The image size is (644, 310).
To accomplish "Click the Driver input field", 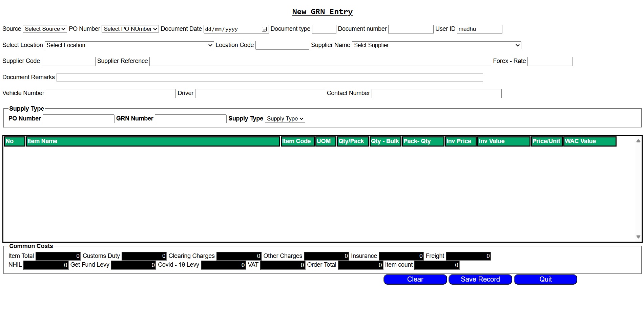I will click(260, 93).
